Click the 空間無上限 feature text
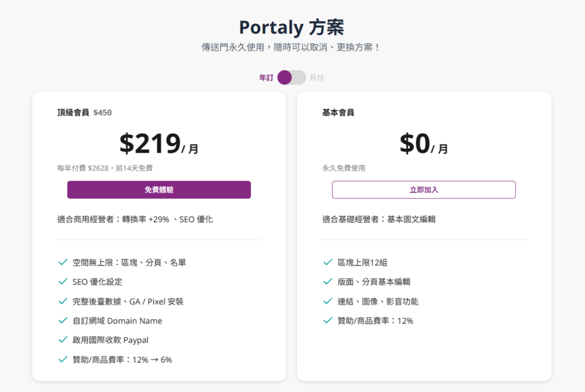The height and width of the screenshot is (392, 585). coord(129,262)
